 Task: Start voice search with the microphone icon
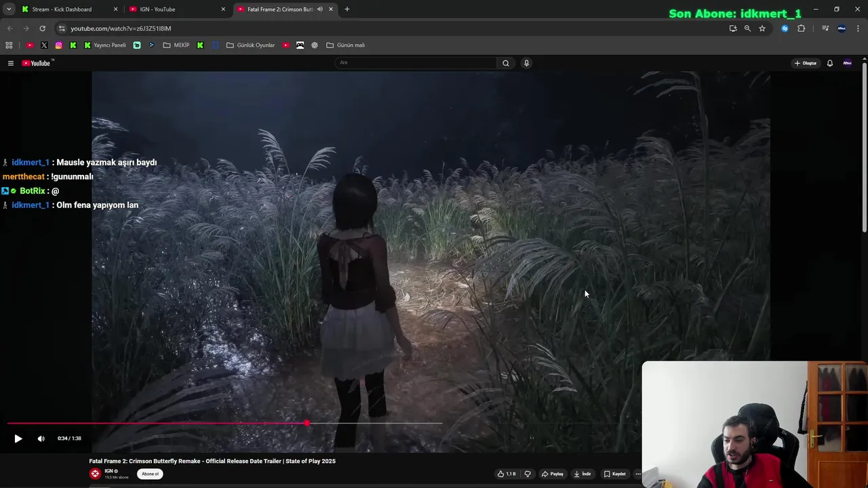tap(526, 63)
